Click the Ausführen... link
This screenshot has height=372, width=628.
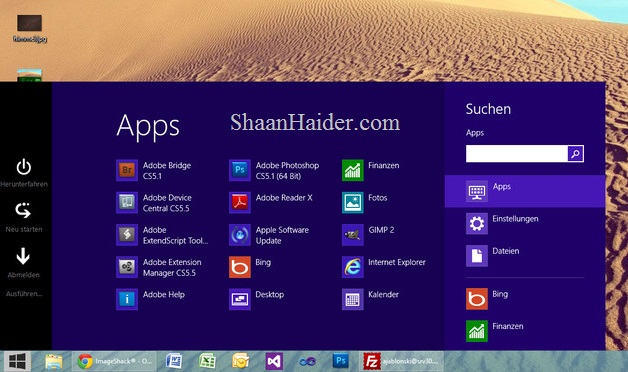click(x=24, y=294)
